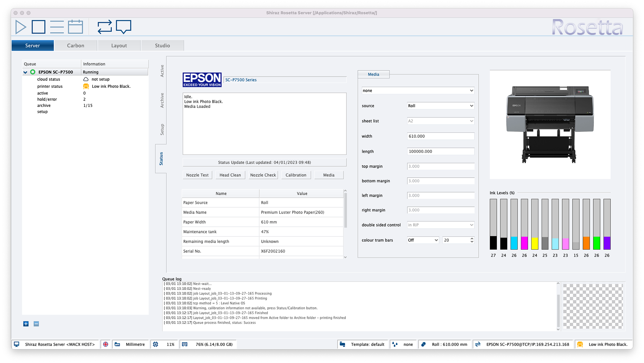Open the Setup vertical tab
This screenshot has width=644, height=363.
tap(162, 129)
